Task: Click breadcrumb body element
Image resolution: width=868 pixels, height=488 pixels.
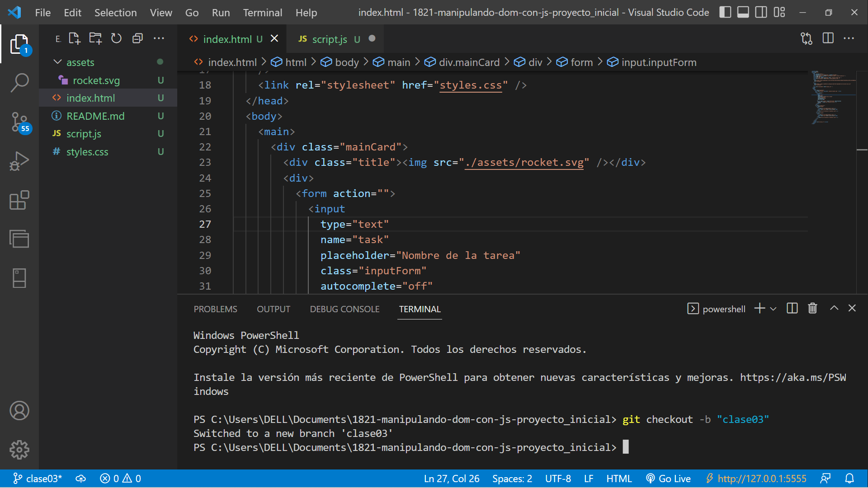Action: tap(340, 62)
